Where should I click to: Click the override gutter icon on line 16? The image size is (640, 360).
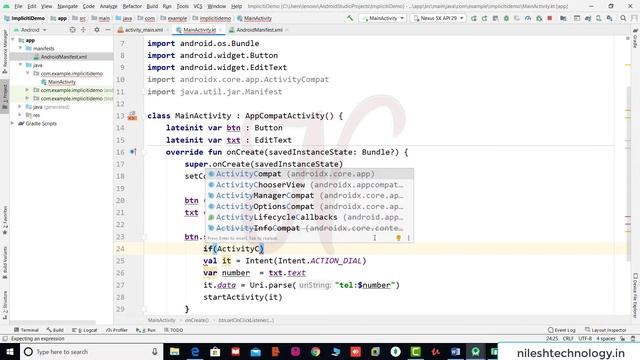click(133, 152)
